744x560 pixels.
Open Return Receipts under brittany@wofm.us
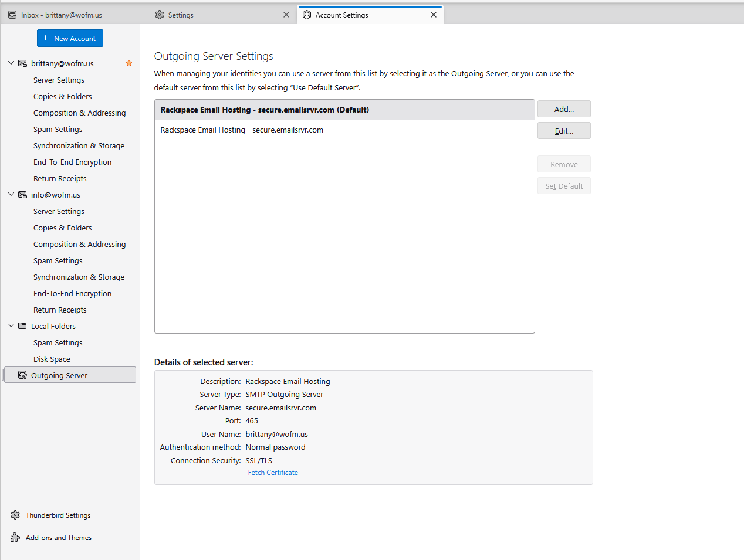pos(60,178)
